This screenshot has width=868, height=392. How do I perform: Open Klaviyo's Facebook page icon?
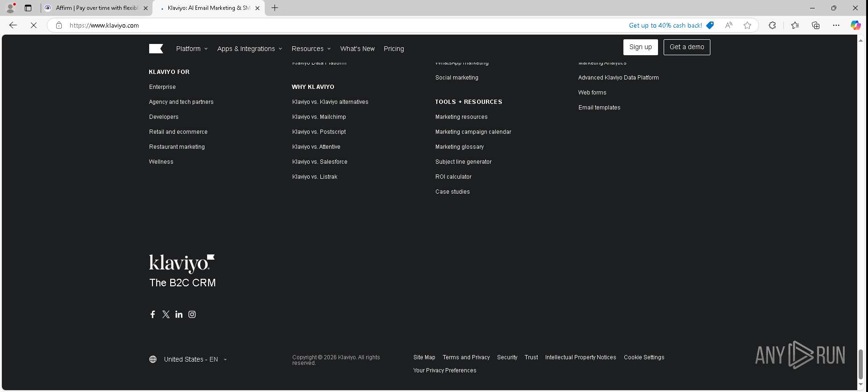[152, 314]
